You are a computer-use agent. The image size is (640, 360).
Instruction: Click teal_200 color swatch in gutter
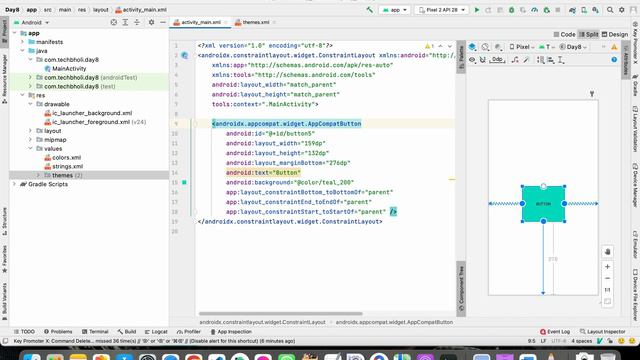point(184,182)
